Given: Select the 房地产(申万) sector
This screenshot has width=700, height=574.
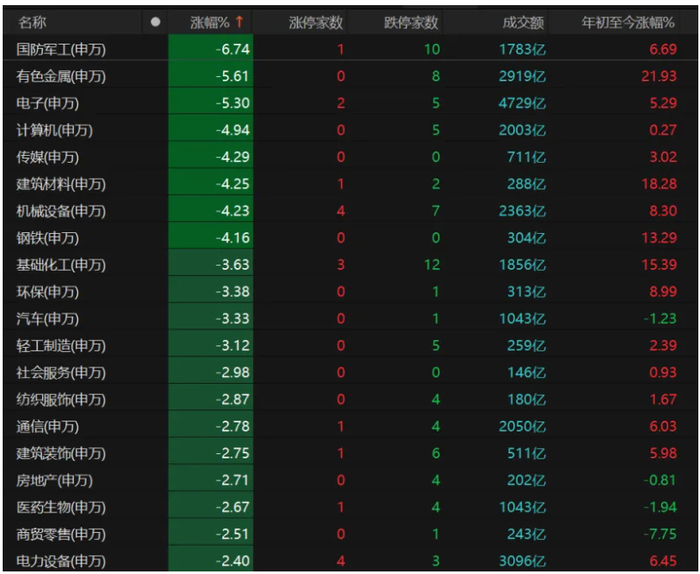Looking at the screenshot, I should [54, 480].
